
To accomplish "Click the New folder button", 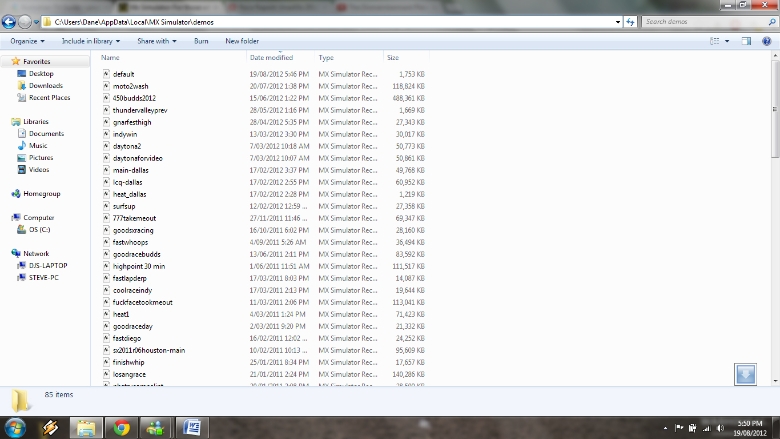I will (x=242, y=41).
